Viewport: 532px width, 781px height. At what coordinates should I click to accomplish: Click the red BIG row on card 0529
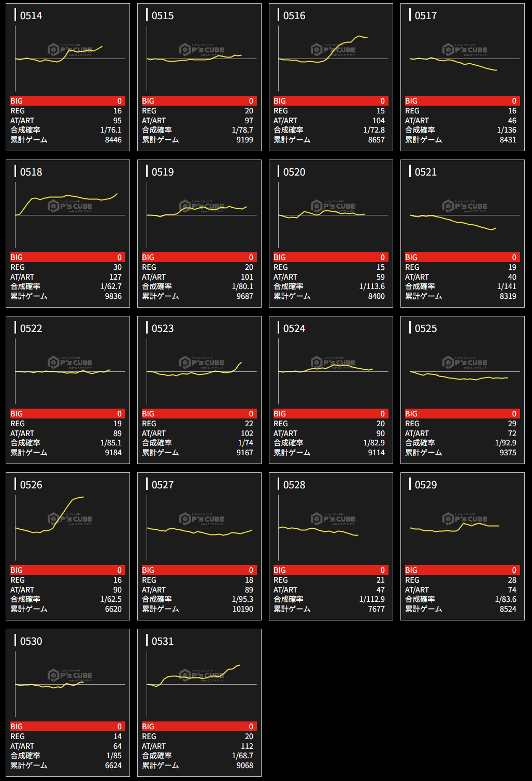(463, 570)
